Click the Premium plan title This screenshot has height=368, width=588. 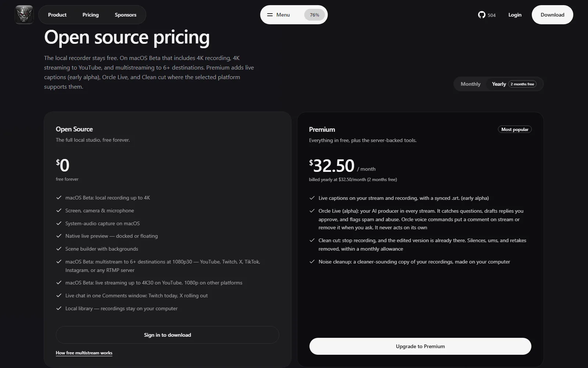(322, 130)
